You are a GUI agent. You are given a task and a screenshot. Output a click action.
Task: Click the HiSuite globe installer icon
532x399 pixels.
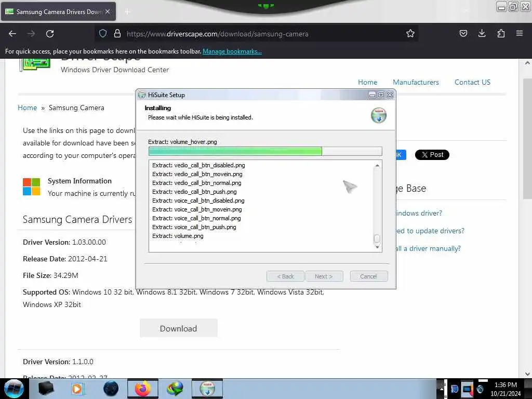[379, 115]
